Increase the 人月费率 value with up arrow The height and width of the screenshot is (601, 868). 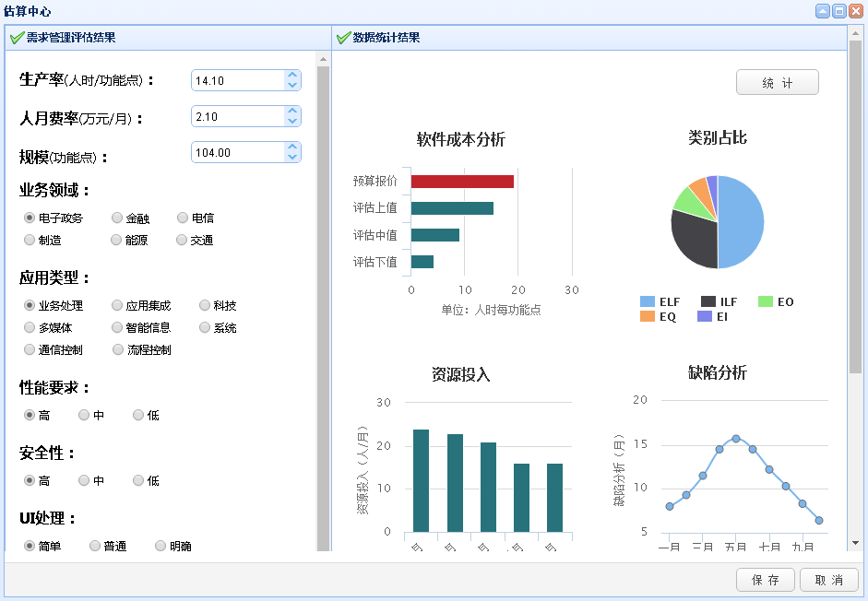point(292,112)
